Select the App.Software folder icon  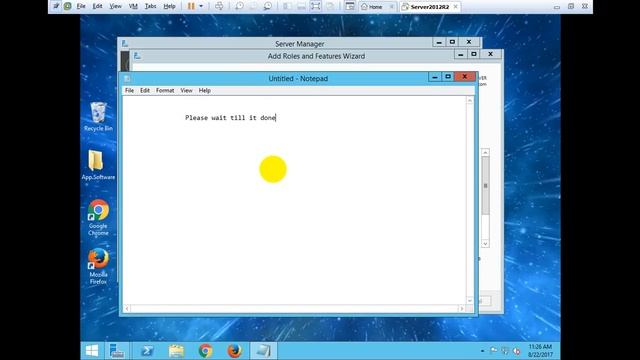pyautogui.click(x=98, y=165)
